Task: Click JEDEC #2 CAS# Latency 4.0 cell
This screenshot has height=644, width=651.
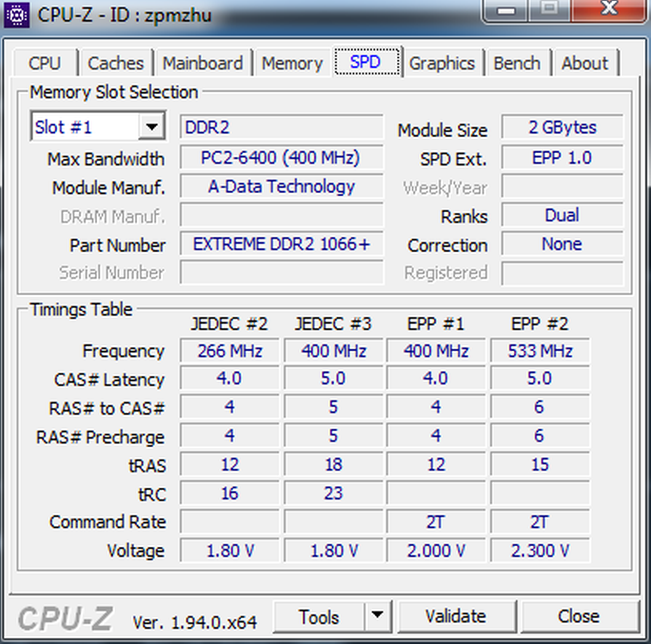Action: 230,379
